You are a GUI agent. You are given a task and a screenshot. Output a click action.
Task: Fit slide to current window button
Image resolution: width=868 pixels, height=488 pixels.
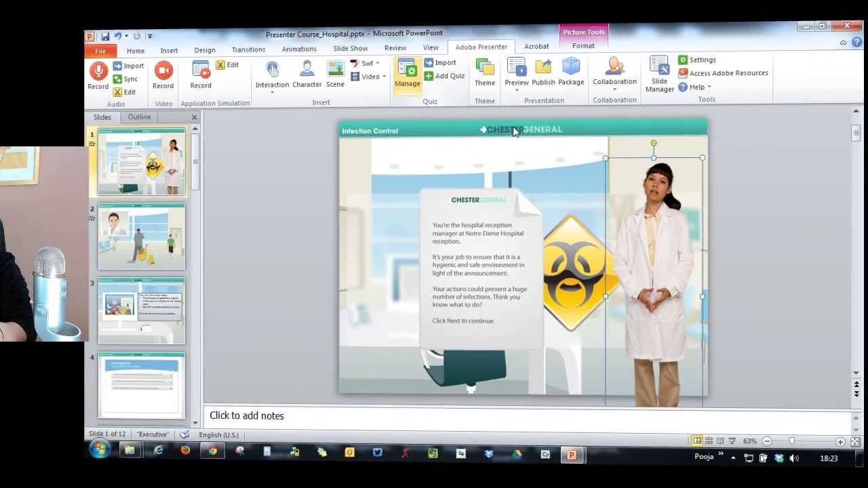click(x=855, y=442)
